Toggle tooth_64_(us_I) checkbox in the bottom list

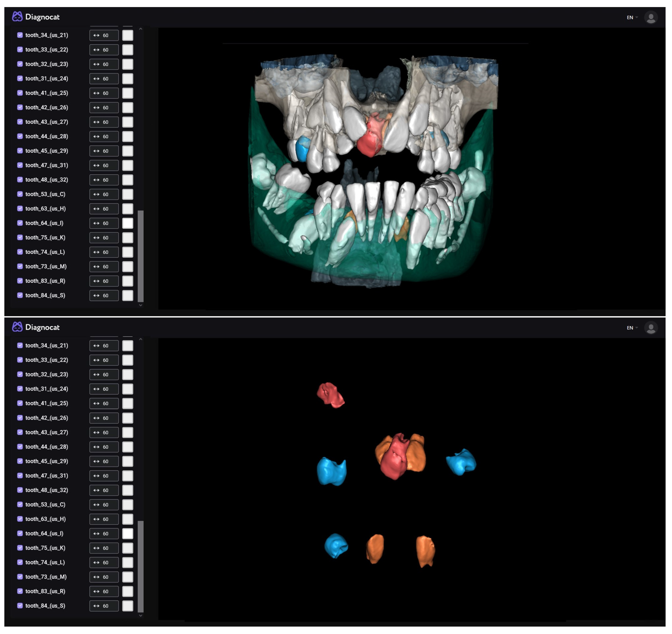click(x=20, y=533)
